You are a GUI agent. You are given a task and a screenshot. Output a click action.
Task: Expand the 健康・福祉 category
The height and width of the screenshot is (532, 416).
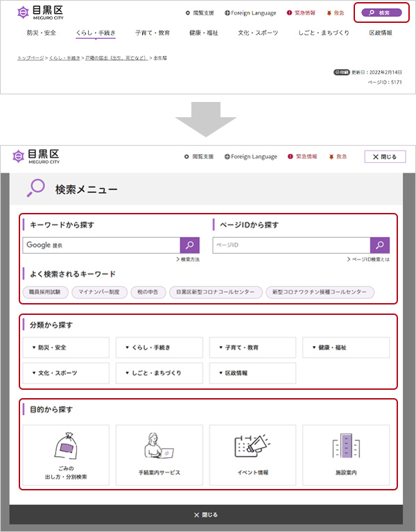pyautogui.click(x=346, y=347)
